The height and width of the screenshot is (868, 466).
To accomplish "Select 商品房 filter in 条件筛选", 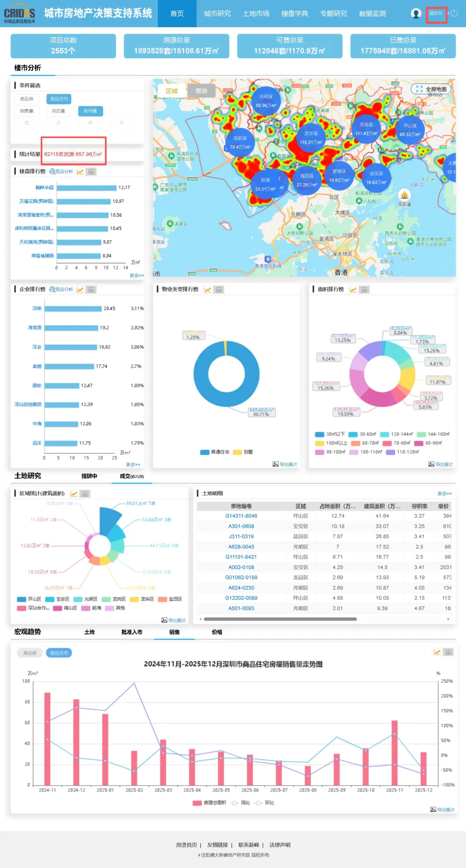I will 27,99.
